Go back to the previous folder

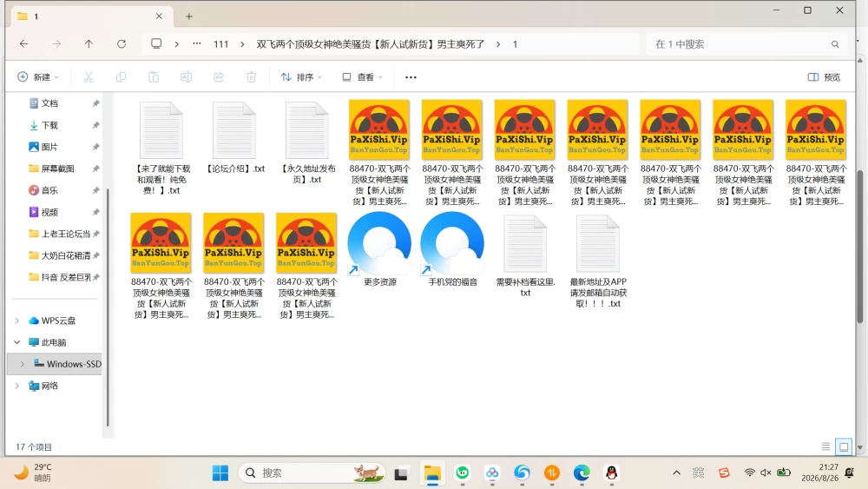23,43
